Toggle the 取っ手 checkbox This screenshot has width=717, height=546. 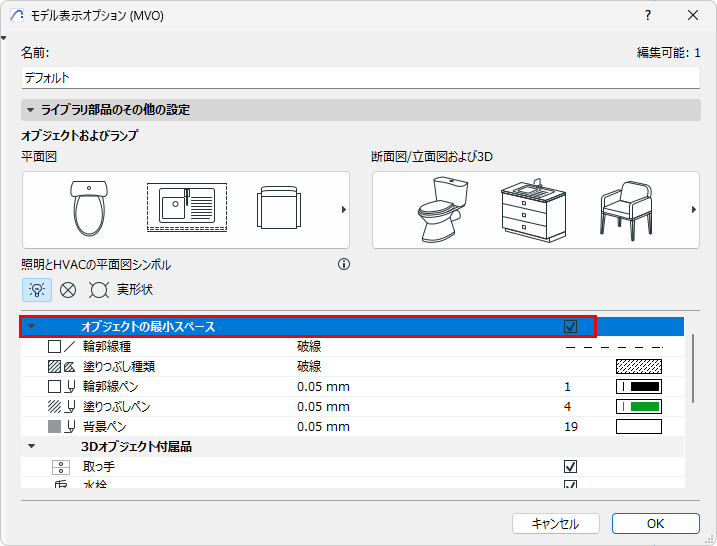[570, 466]
